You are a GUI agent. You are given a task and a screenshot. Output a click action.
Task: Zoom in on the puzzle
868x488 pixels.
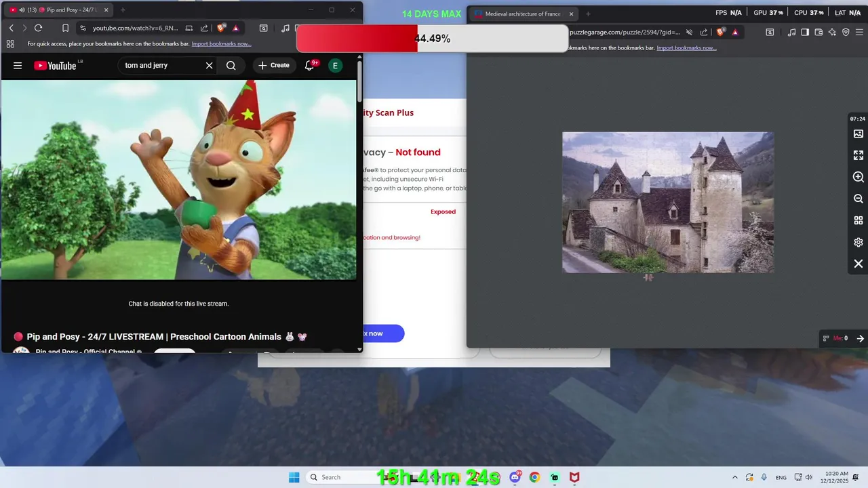[859, 177]
